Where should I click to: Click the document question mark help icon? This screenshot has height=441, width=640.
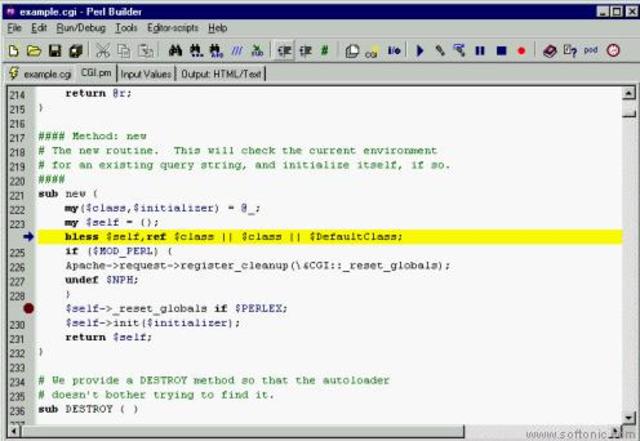point(570,51)
